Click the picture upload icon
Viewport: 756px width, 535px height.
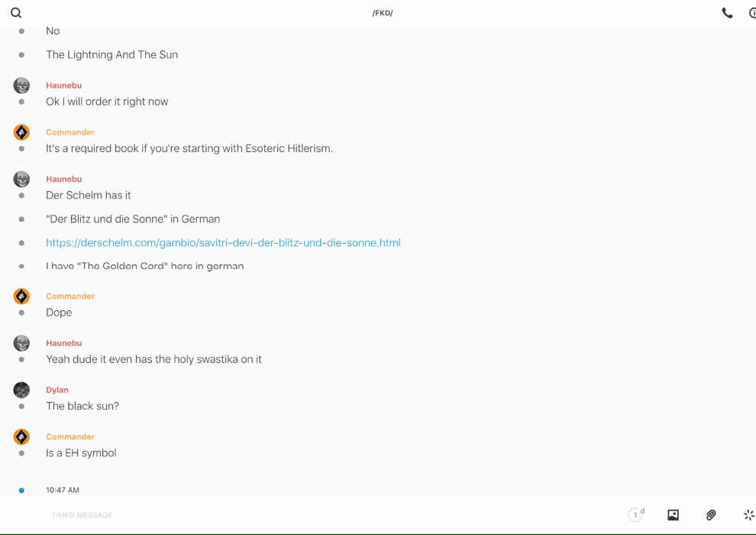[x=673, y=515]
